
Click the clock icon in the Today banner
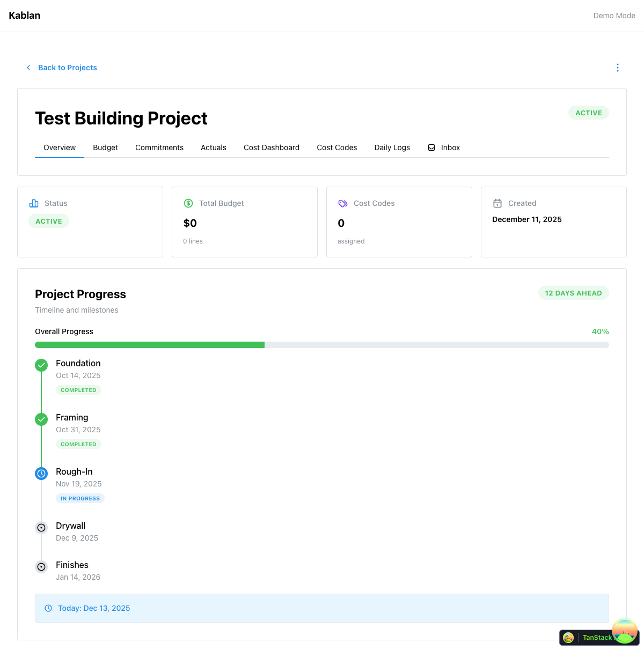pyautogui.click(x=48, y=608)
